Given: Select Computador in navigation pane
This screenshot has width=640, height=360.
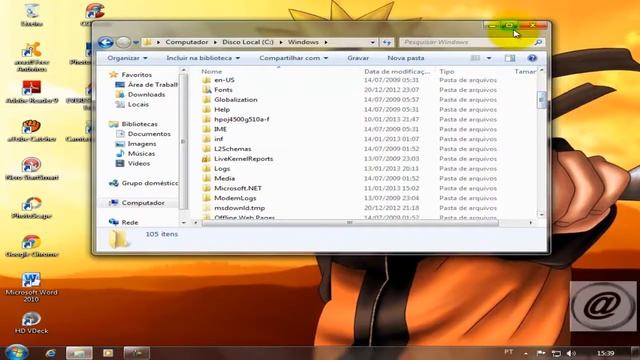Looking at the screenshot, I should pyautogui.click(x=137, y=203).
